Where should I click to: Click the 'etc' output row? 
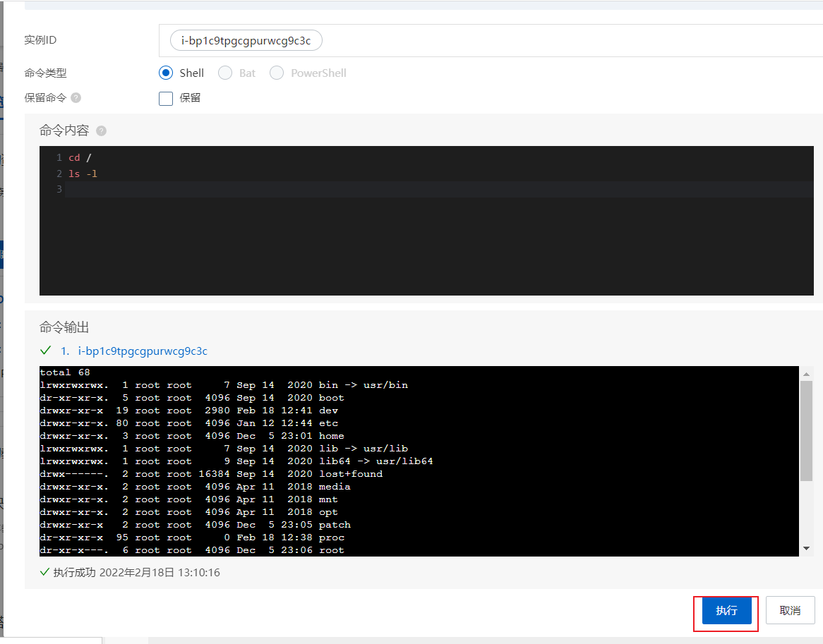(189, 423)
